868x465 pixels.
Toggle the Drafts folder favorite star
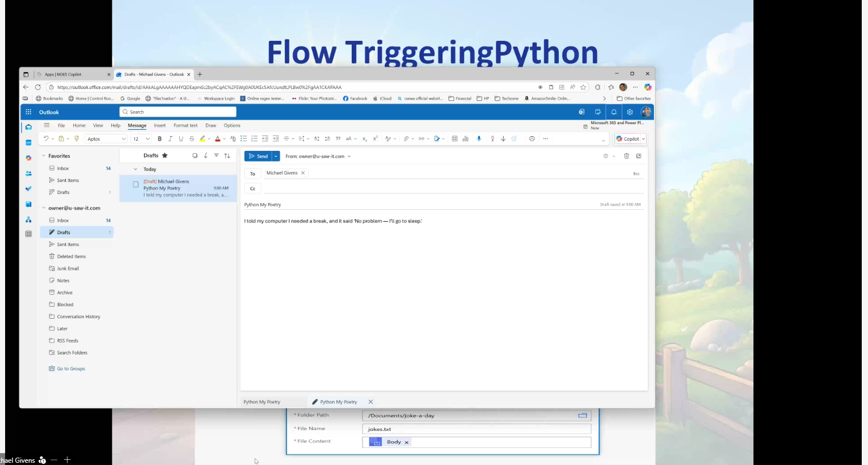[x=165, y=155]
